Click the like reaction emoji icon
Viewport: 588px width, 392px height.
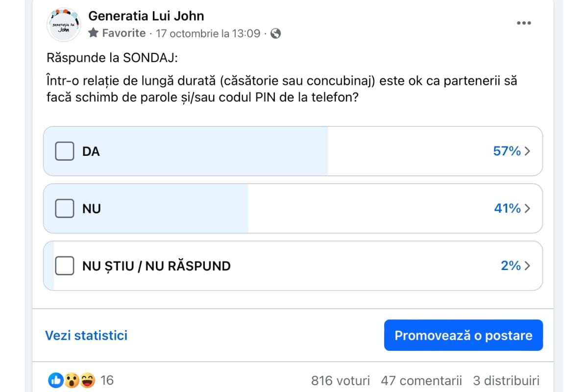click(56, 380)
